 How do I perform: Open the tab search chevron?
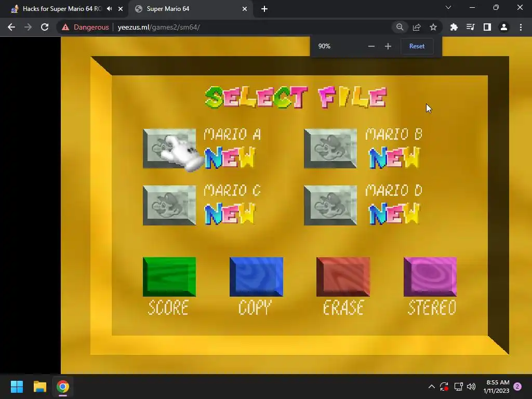point(448,7)
